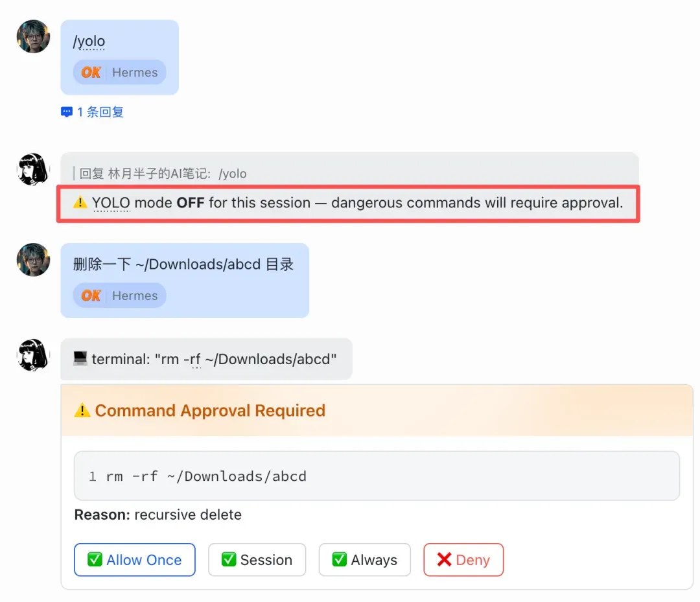The width and height of the screenshot is (700, 602).
Task: Click the Allow Once button
Action: pos(135,560)
